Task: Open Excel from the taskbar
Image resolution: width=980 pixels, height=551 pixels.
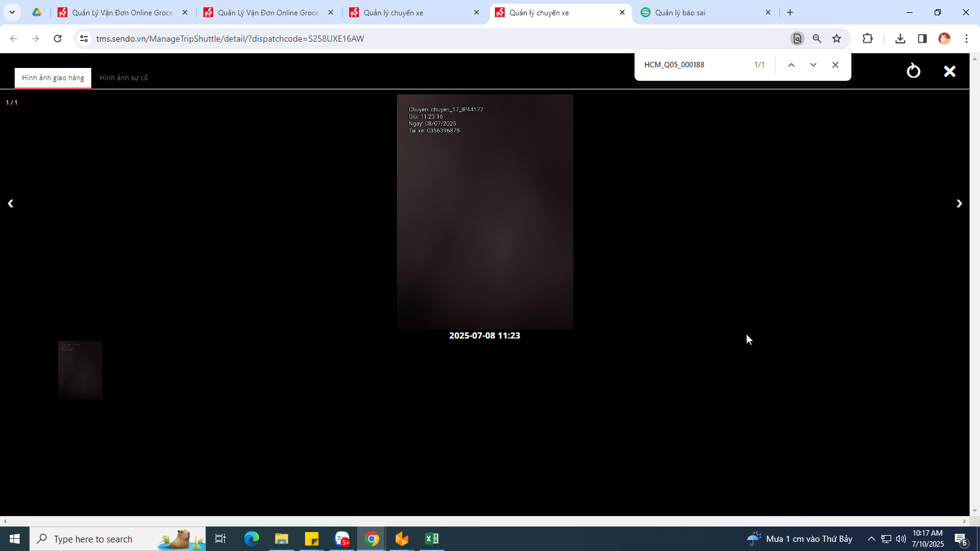Action: click(432, 539)
